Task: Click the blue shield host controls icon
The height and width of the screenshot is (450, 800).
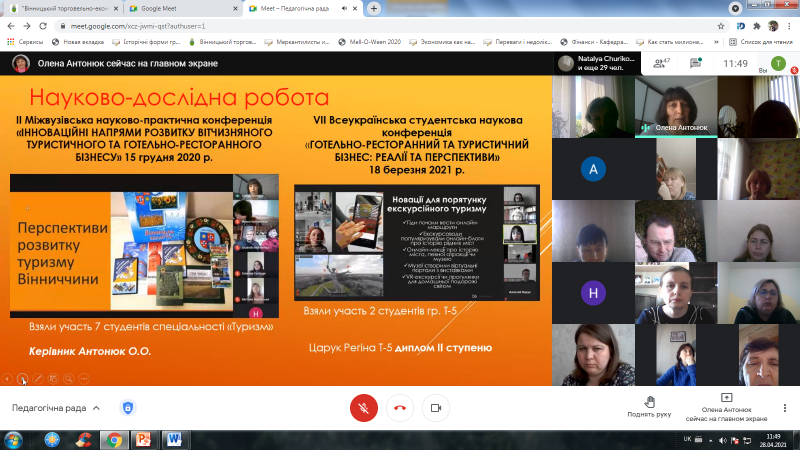Action: [128, 408]
